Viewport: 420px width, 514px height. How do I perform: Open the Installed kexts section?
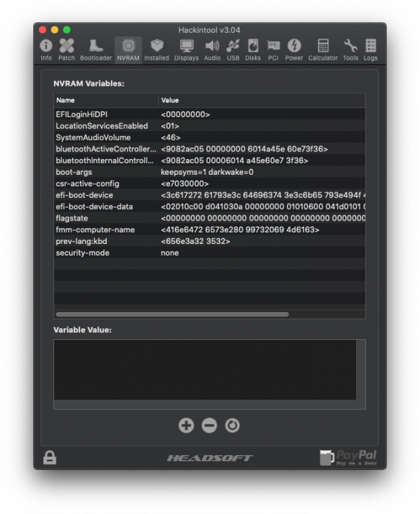pyautogui.click(x=157, y=50)
